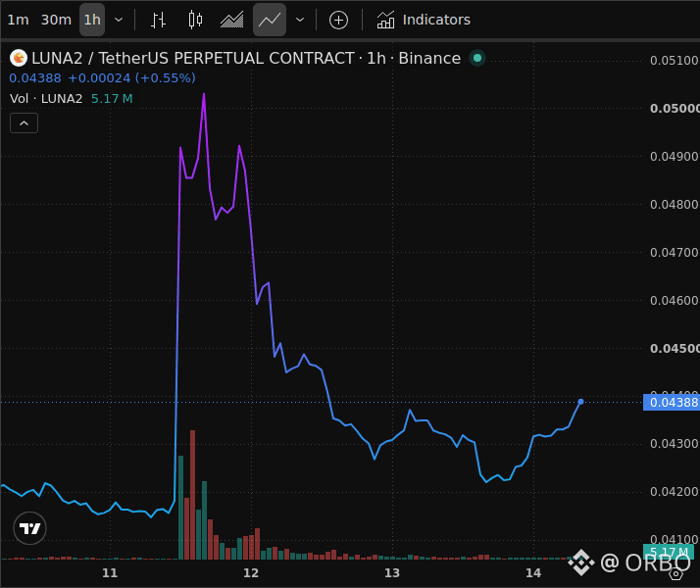Click the green market status dot
Image resolution: width=700 pixels, height=588 pixels.
tap(477, 58)
